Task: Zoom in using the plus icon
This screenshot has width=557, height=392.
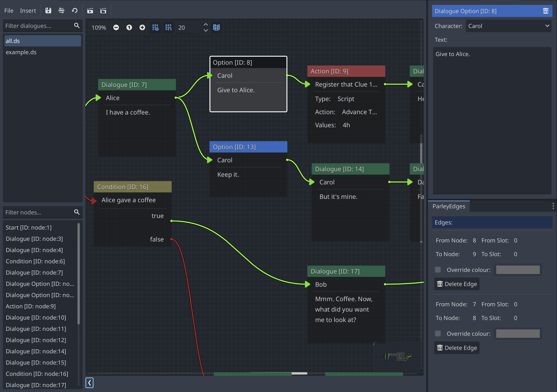Action: click(x=142, y=27)
